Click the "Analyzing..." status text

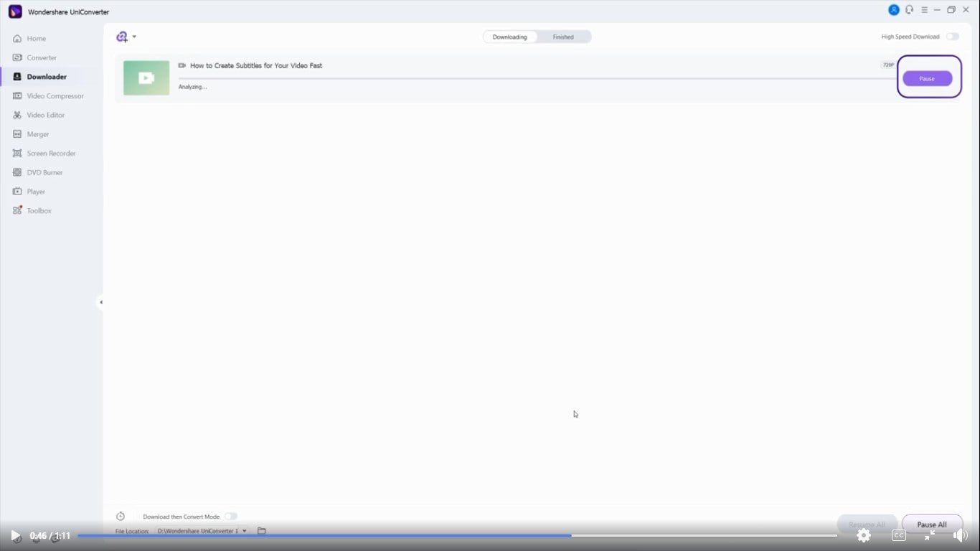tap(192, 87)
